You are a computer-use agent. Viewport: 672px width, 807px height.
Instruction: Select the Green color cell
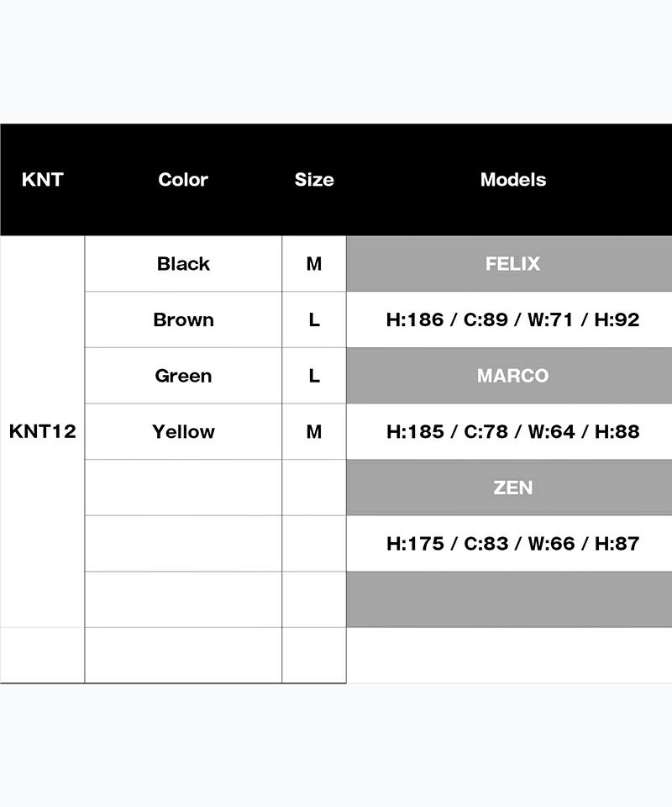[183, 376]
